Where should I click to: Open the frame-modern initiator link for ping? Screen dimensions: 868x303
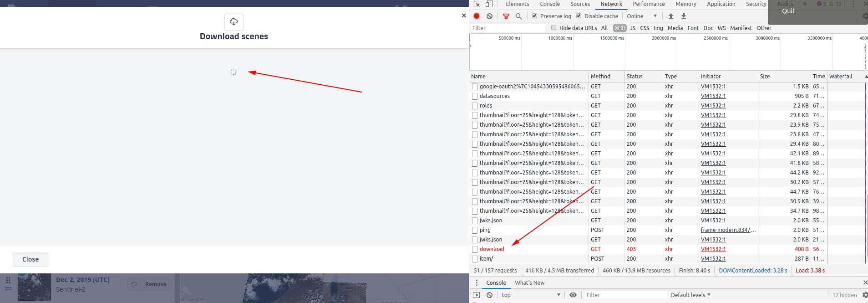(x=728, y=230)
